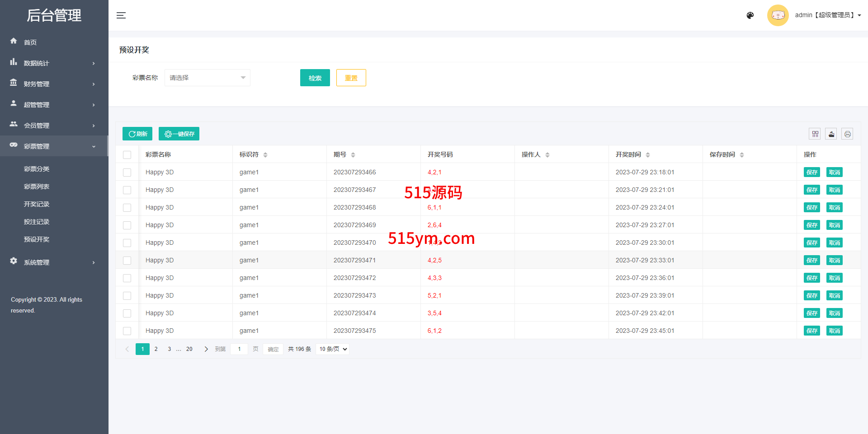Open the column filter icon above the table
This screenshot has height=434, width=868.
815,134
